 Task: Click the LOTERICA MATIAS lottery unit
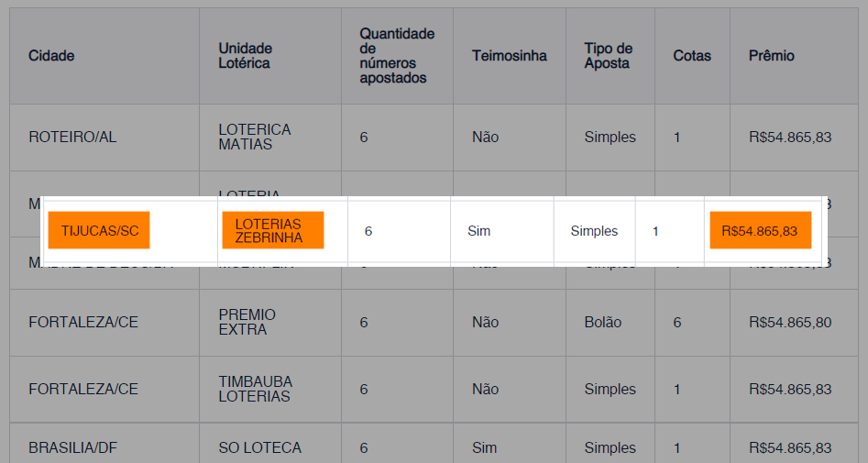tap(254, 138)
